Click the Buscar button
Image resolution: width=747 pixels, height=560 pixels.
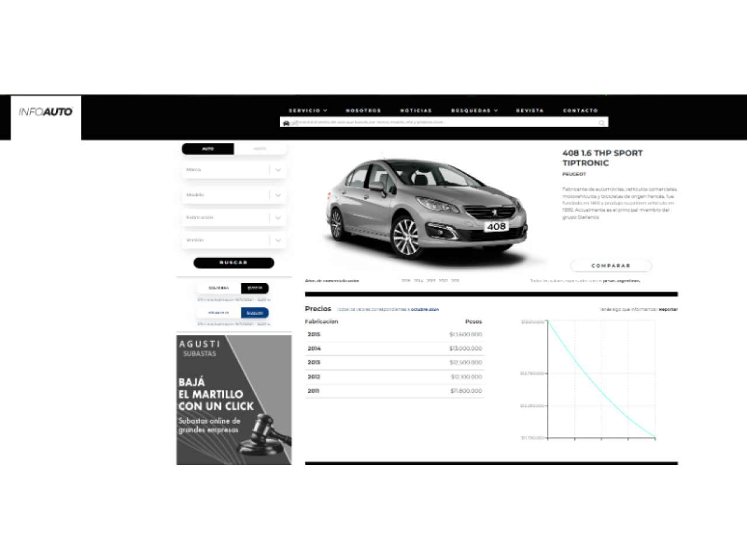pos(233,262)
